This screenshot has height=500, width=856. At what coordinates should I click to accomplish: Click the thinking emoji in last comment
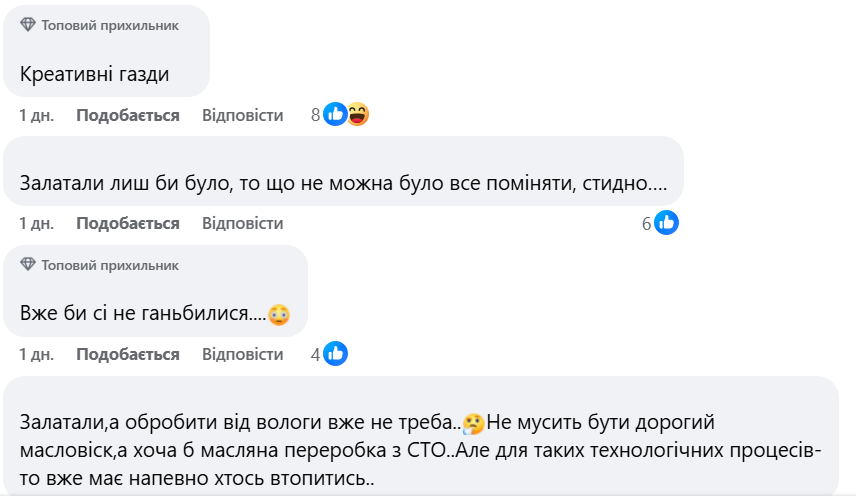tap(473, 424)
